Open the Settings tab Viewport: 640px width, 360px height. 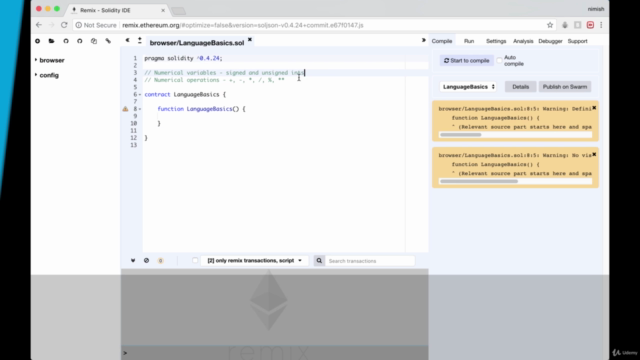[496, 41]
